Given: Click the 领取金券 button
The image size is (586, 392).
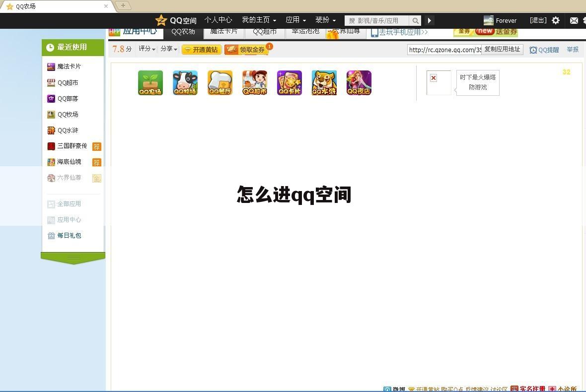Looking at the screenshot, I should point(247,50).
